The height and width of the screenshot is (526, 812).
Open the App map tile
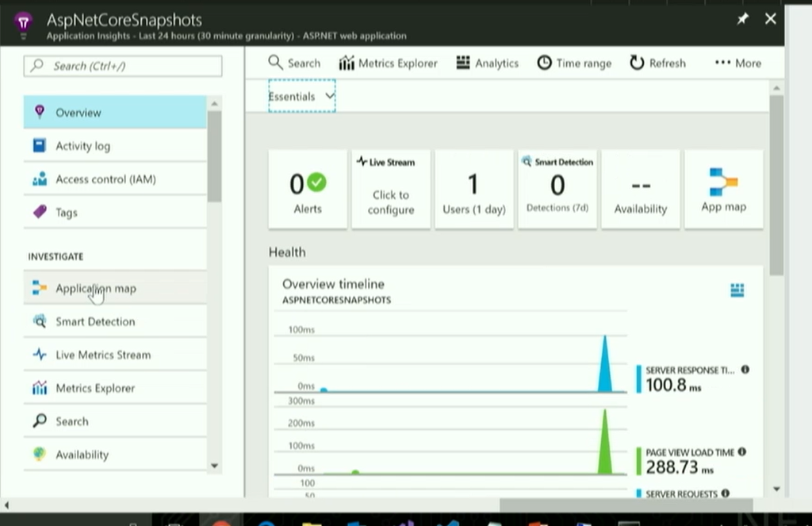(x=723, y=190)
